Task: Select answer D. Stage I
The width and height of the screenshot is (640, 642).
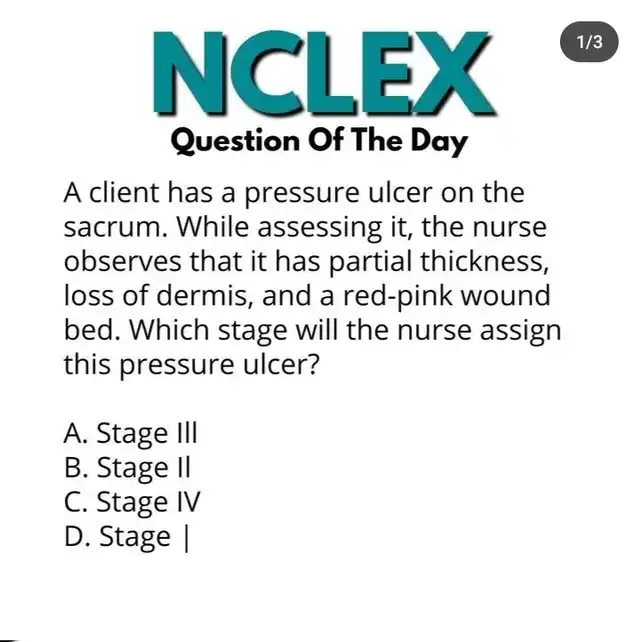Action: point(127,537)
